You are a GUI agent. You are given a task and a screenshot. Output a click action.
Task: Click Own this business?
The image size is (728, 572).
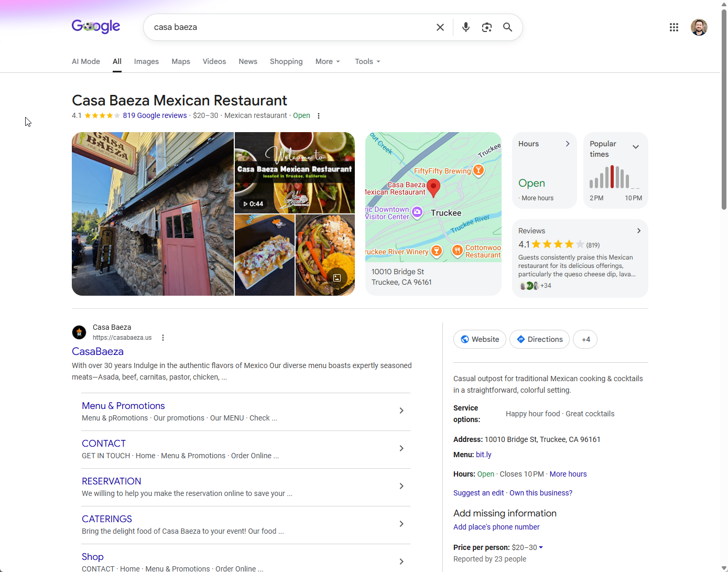541,493
